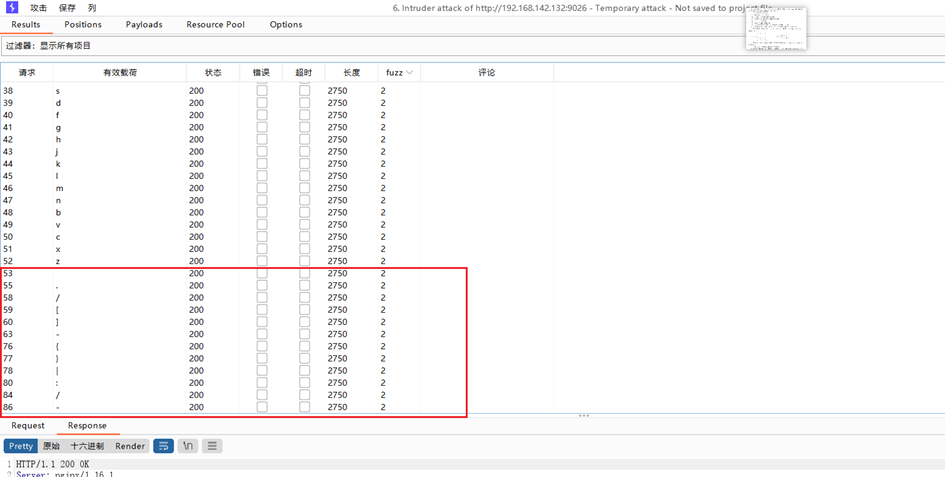Switch to the Options tab

286,25
